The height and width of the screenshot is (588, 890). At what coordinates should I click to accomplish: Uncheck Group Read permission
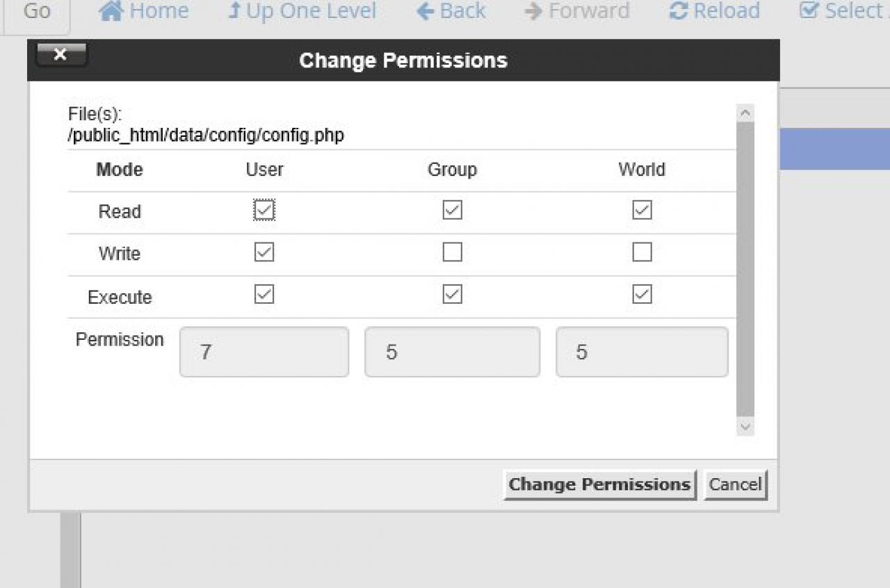(452, 210)
